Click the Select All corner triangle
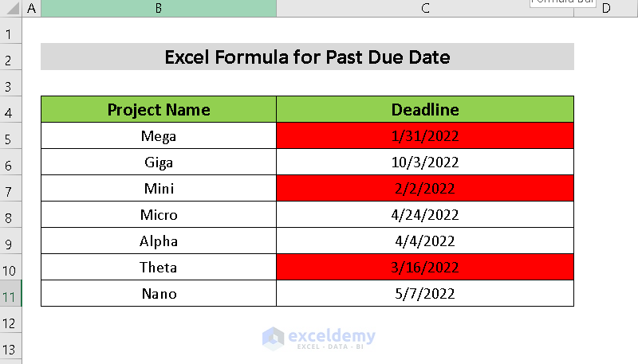Image resolution: width=638 pixels, height=364 pixels. pos(10,8)
